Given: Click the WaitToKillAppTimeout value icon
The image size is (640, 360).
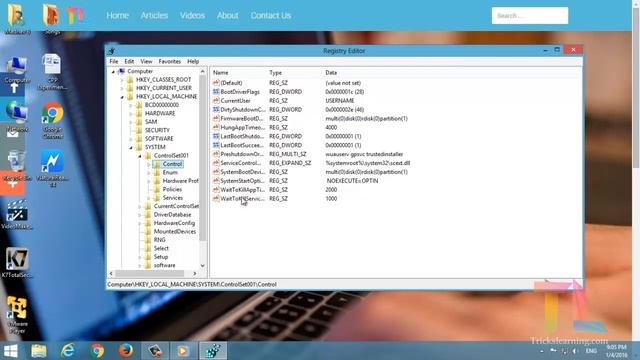Looking at the screenshot, I should 216,190.
